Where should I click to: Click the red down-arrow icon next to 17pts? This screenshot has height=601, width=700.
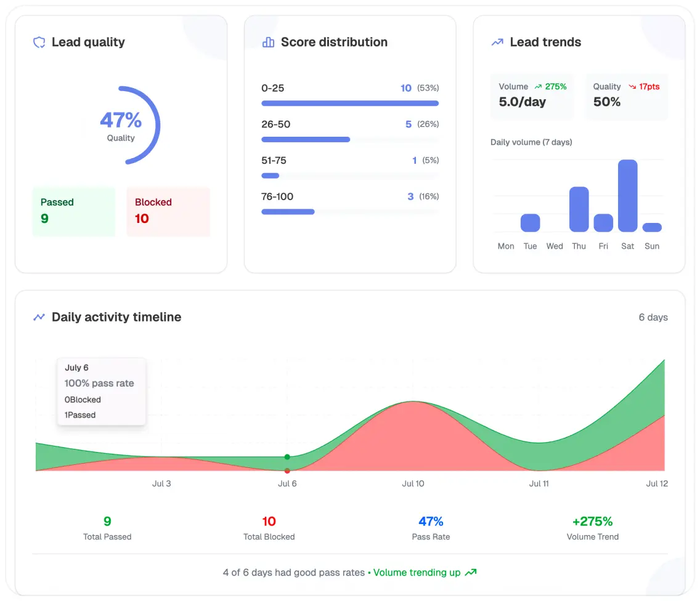(632, 87)
